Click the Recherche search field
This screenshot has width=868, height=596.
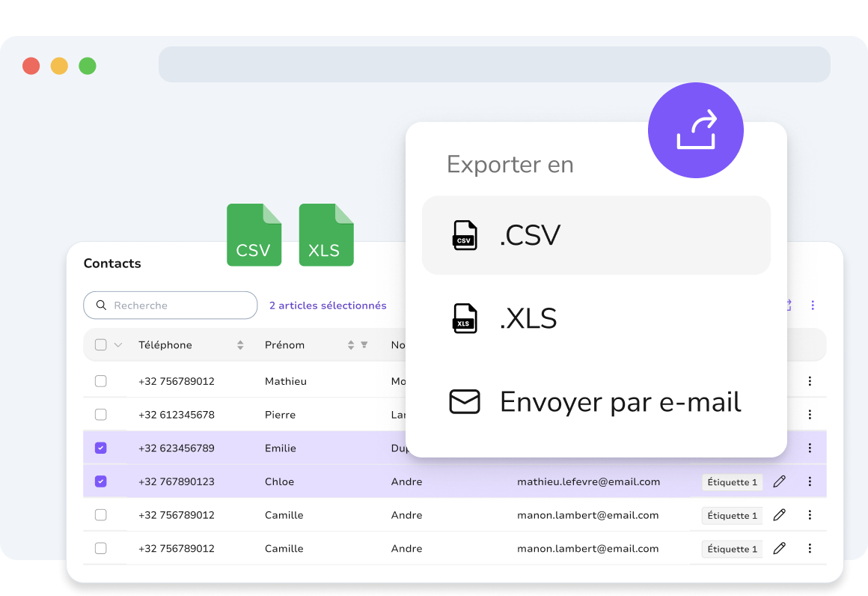click(171, 305)
